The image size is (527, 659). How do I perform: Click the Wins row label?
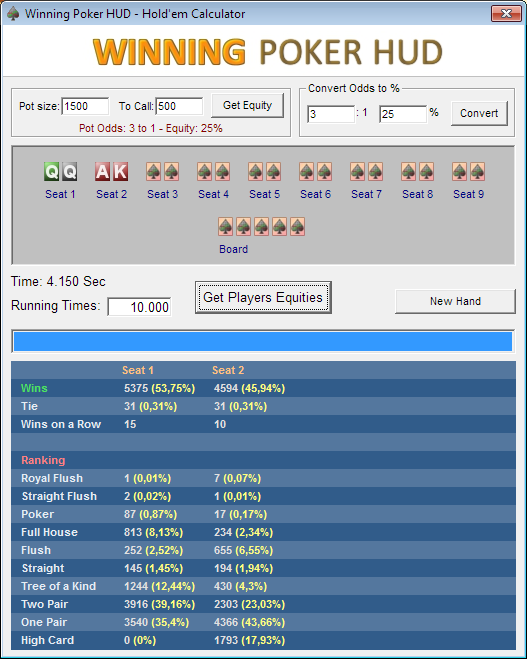(34, 388)
